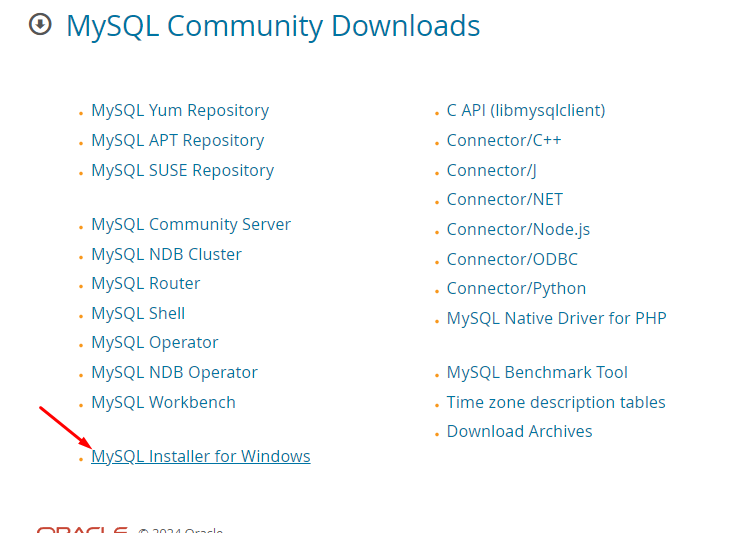Open the Connector/Python link
Screen dimensions: 731x533
517,289
